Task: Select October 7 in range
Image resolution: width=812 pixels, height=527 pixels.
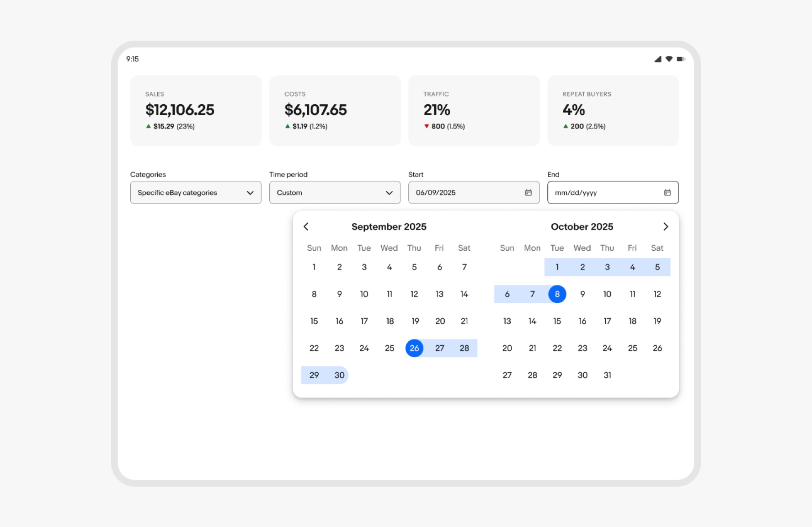Action: click(x=532, y=294)
